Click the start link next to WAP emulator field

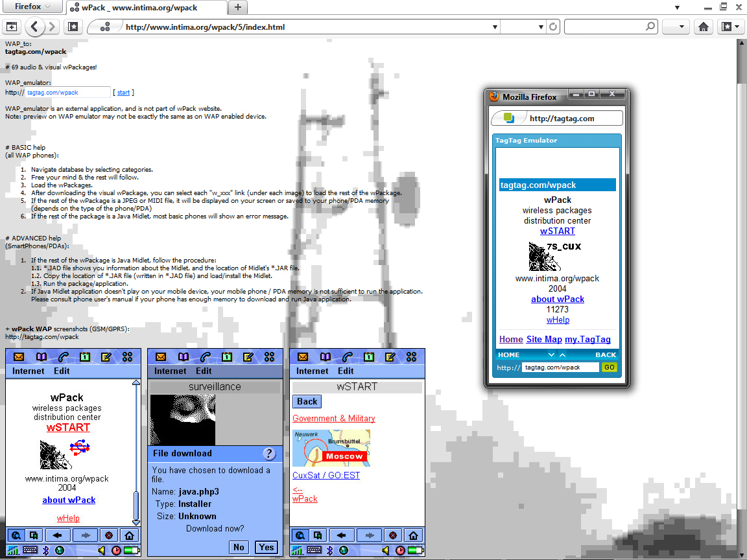coord(123,93)
